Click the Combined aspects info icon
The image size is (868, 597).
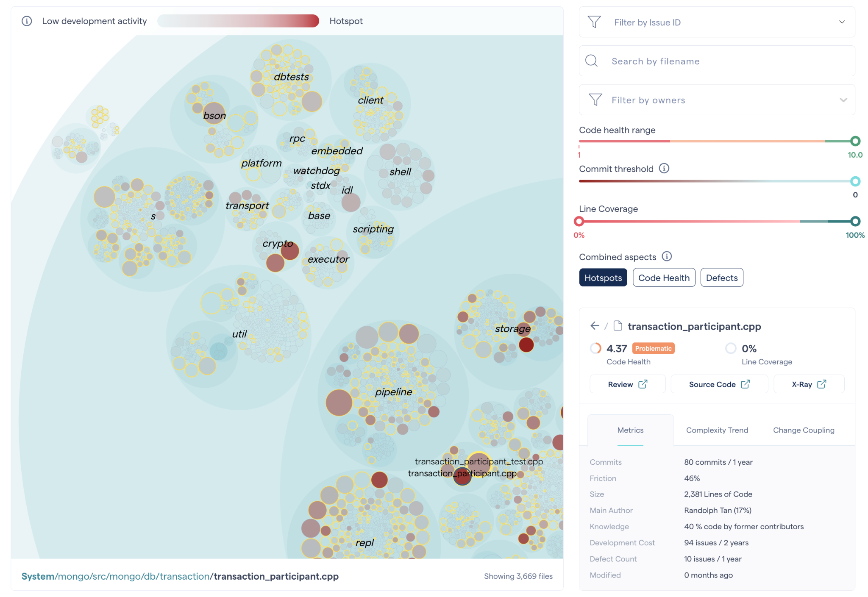(667, 256)
